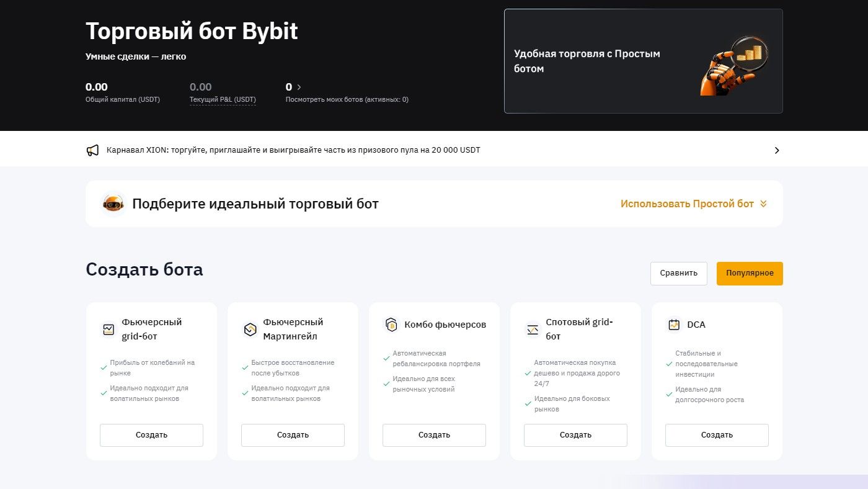The image size is (868, 489).
Task: Click the Текущий P&L (USDT) label
Action: tap(223, 99)
